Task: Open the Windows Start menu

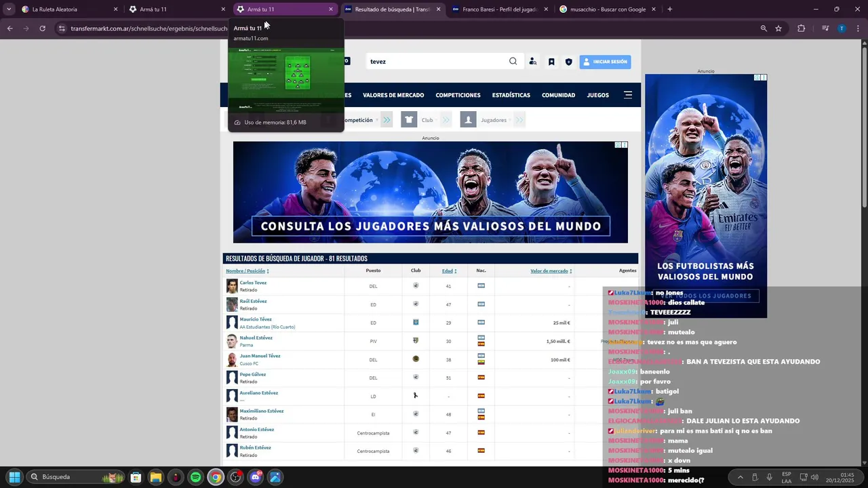Action: (x=14, y=477)
